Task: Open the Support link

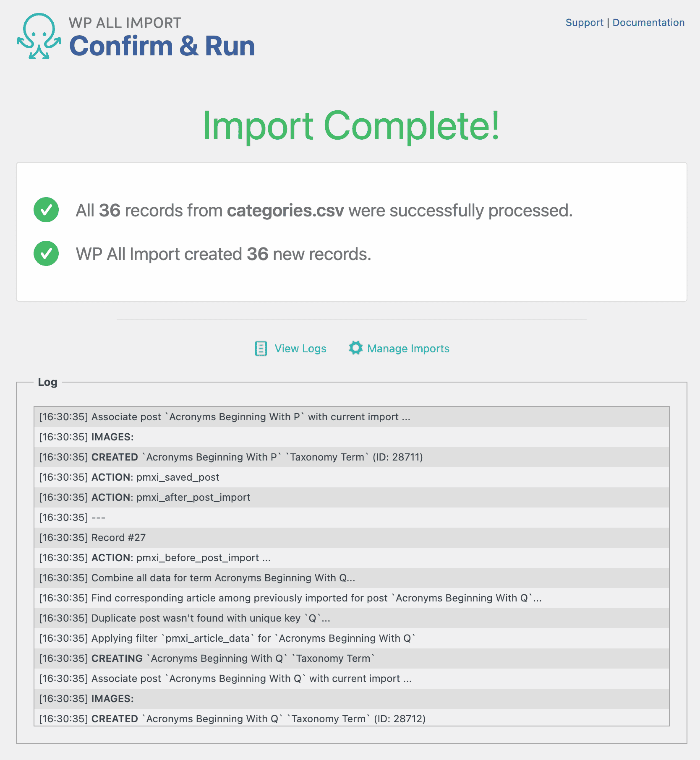Action: [584, 23]
